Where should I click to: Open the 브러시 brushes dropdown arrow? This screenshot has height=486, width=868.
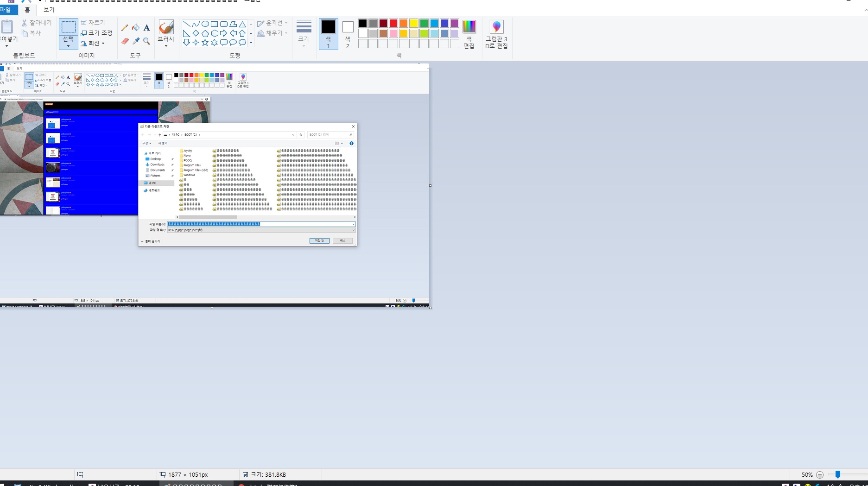click(x=166, y=46)
